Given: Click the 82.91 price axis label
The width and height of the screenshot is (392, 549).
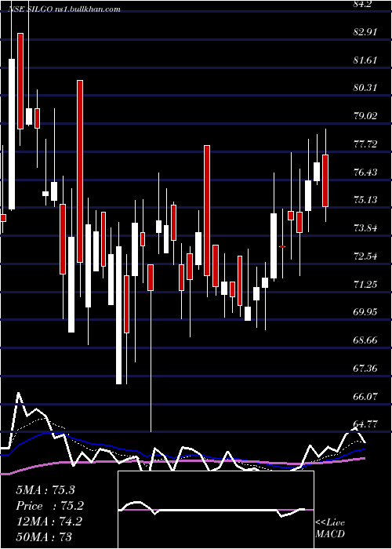Looking at the screenshot, I should pos(366,31).
